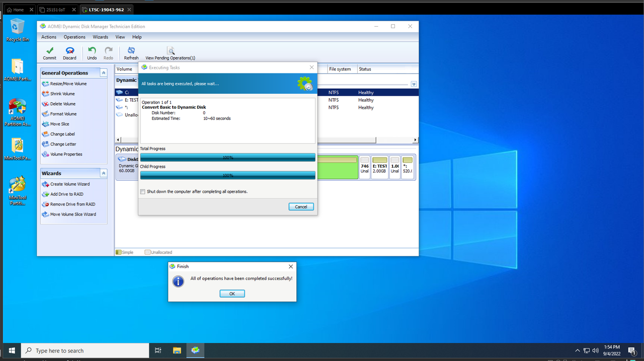This screenshot has height=361, width=644.
Task: Select Delete Volume operation
Action: 59,104
